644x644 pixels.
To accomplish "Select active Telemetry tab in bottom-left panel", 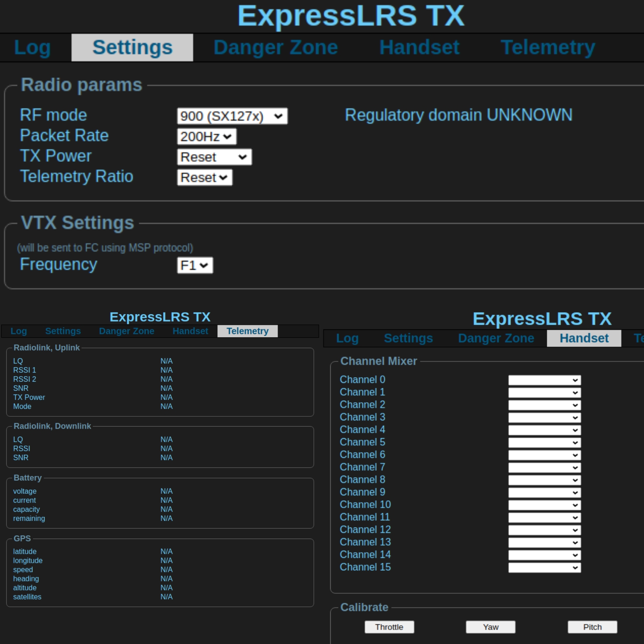I will (x=247, y=331).
